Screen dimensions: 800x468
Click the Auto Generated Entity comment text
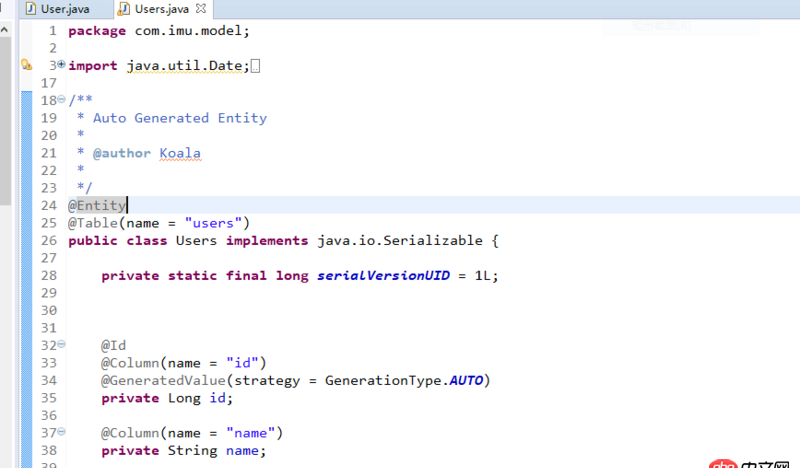pos(180,118)
